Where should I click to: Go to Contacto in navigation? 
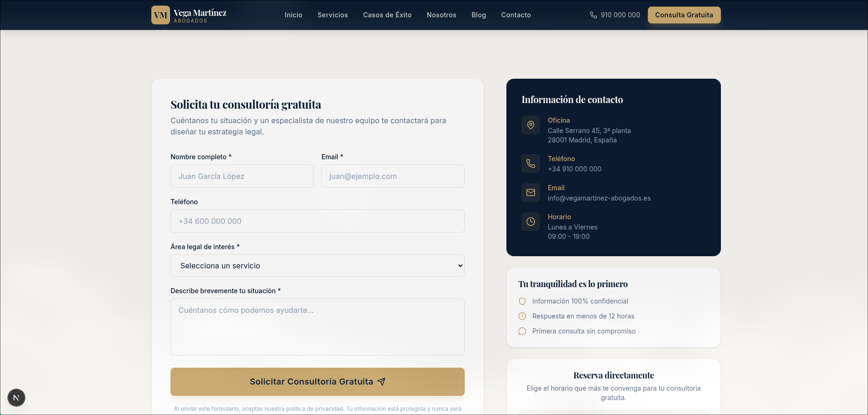(516, 15)
